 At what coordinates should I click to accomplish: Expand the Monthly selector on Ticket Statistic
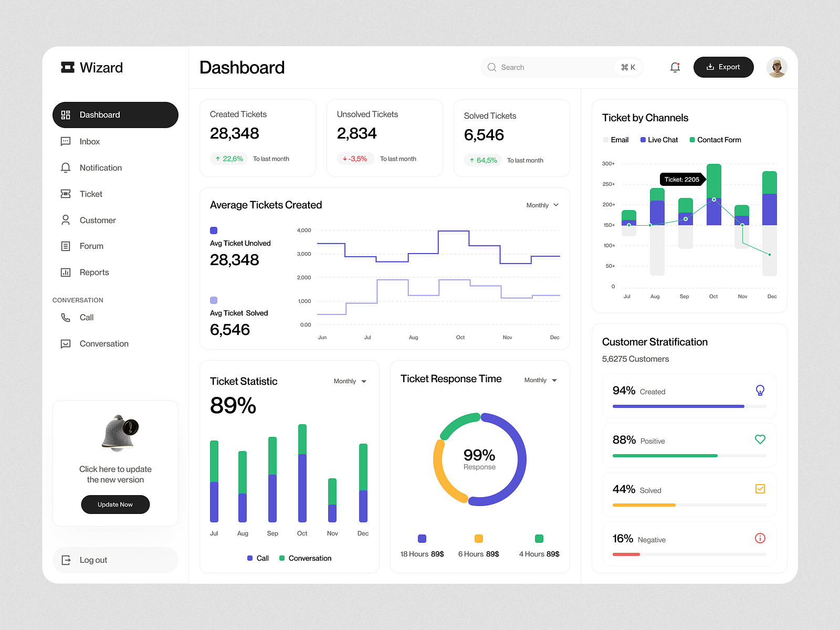349,381
